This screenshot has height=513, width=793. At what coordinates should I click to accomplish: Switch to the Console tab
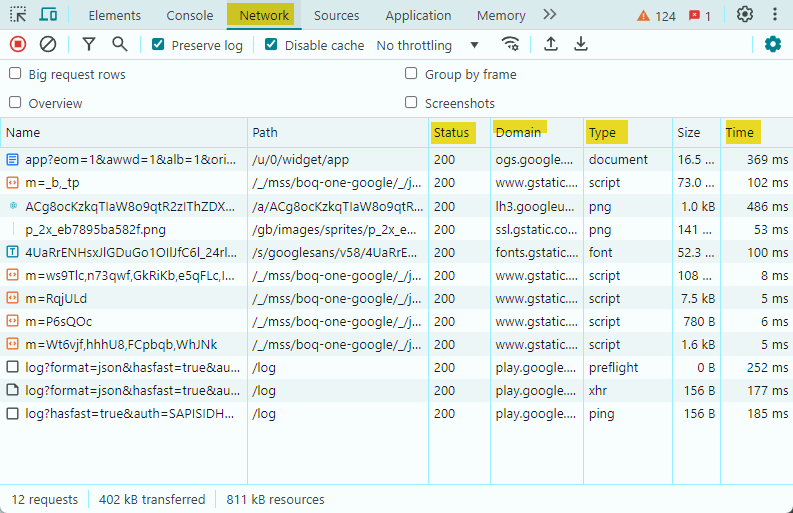(x=189, y=15)
